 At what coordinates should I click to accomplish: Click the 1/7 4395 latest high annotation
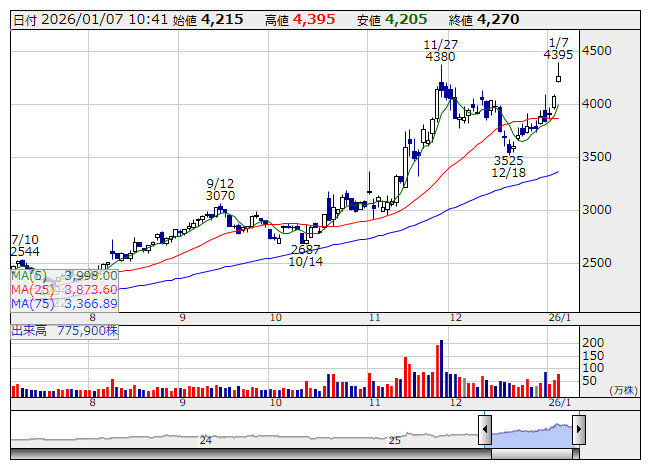pos(558,48)
